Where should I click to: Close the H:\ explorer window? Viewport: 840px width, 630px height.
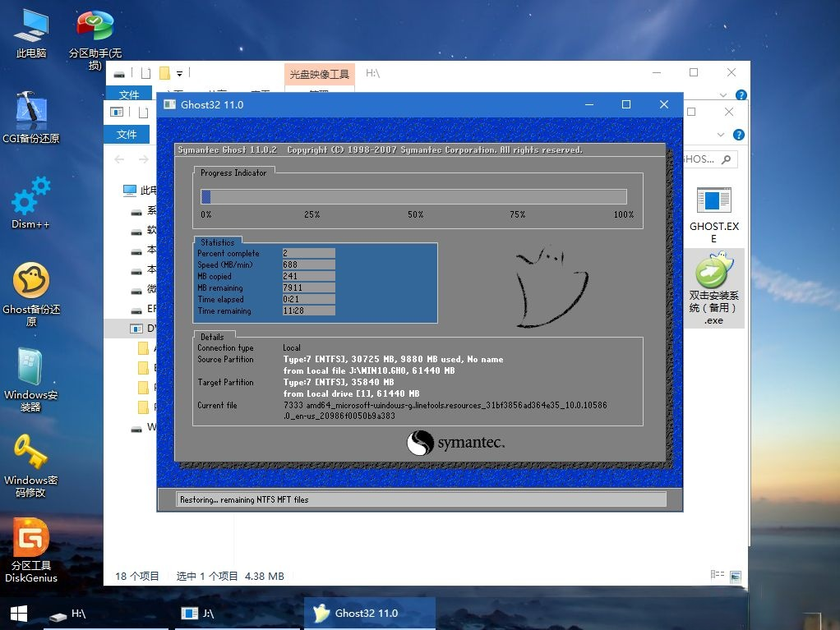coord(732,72)
